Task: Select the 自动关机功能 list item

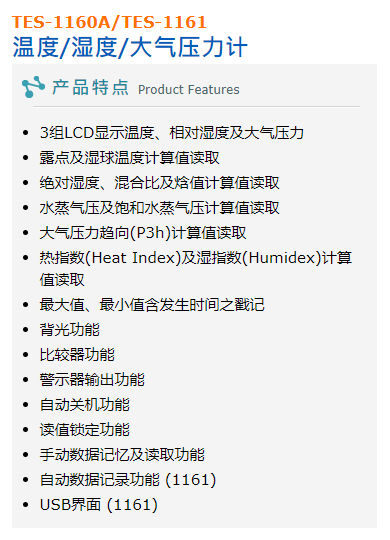Action: 85,405
